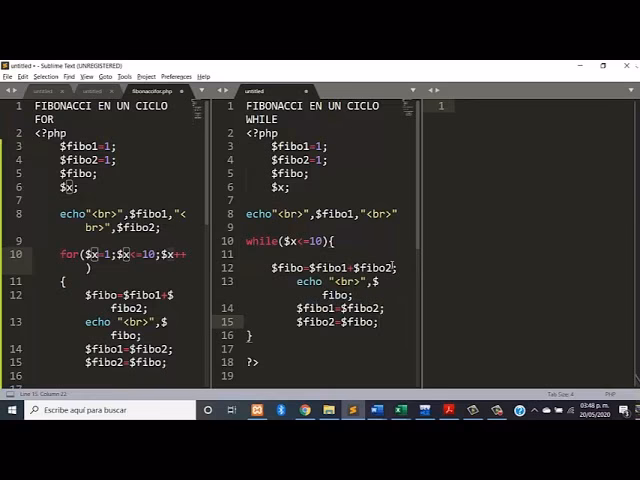Open the tab list dropdown of the middle pane

(413, 90)
